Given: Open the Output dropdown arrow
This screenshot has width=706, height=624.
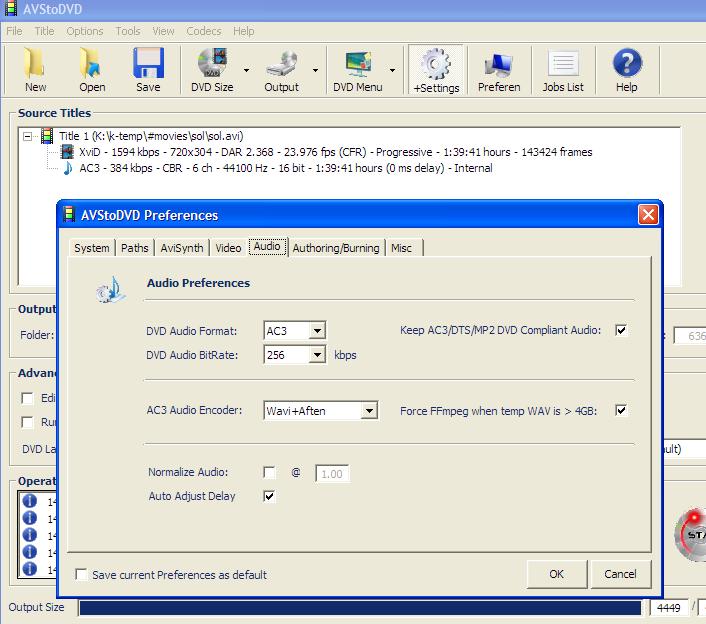Looking at the screenshot, I should tap(315, 70).
